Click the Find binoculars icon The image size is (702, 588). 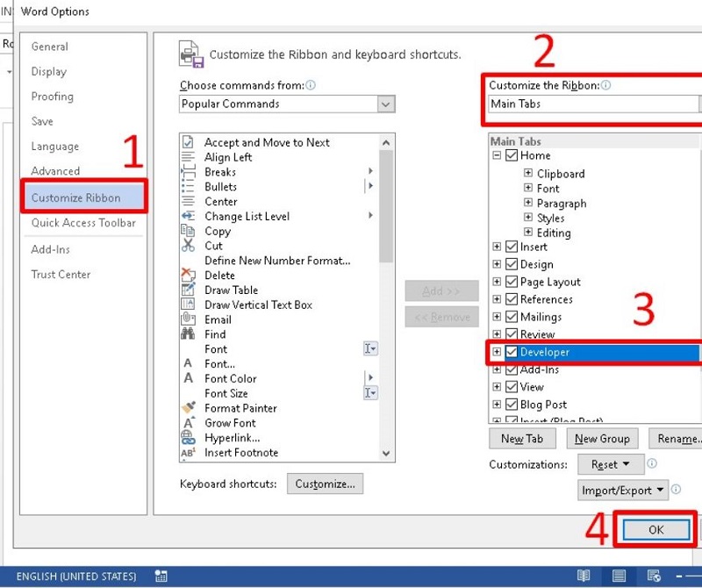188,334
